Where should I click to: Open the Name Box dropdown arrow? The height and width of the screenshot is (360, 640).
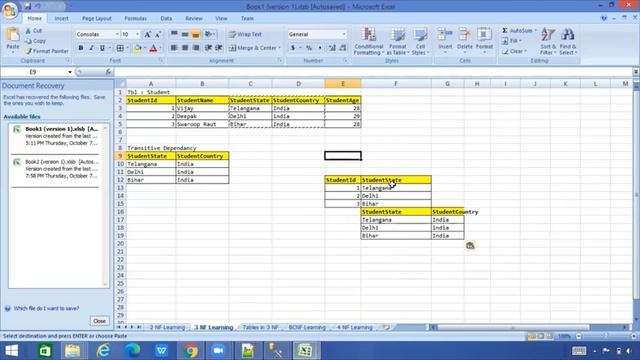[70, 72]
